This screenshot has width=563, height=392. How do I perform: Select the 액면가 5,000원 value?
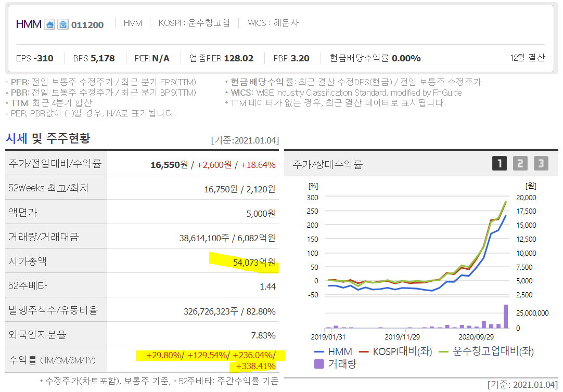[x=261, y=214]
